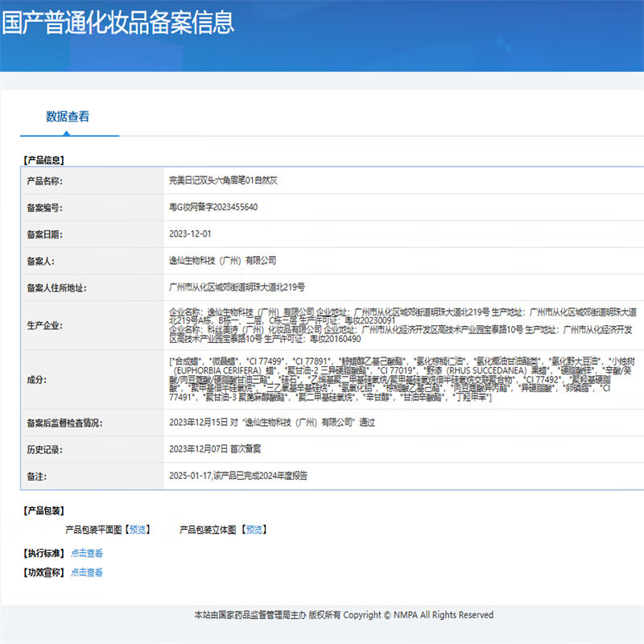Screen dimensions: 644x644
Task: Click the 【产品信息】 section header
Action: tap(44, 161)
